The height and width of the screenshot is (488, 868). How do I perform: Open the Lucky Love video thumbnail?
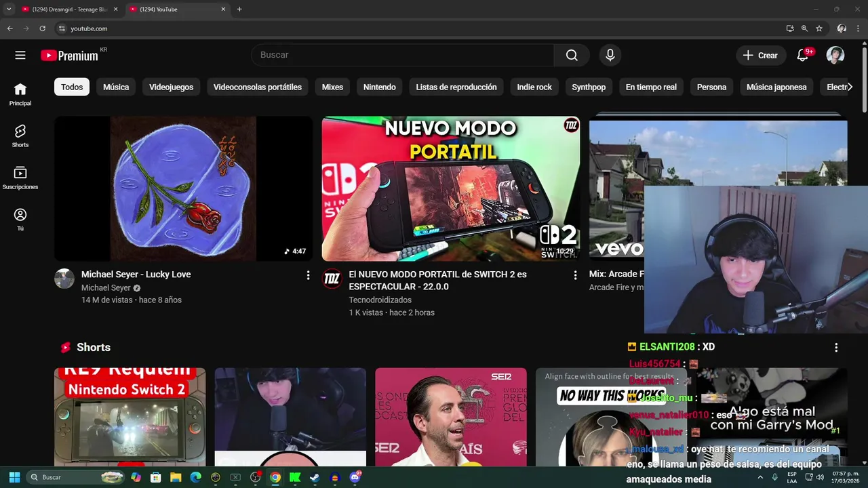click(x=184, y=188)
